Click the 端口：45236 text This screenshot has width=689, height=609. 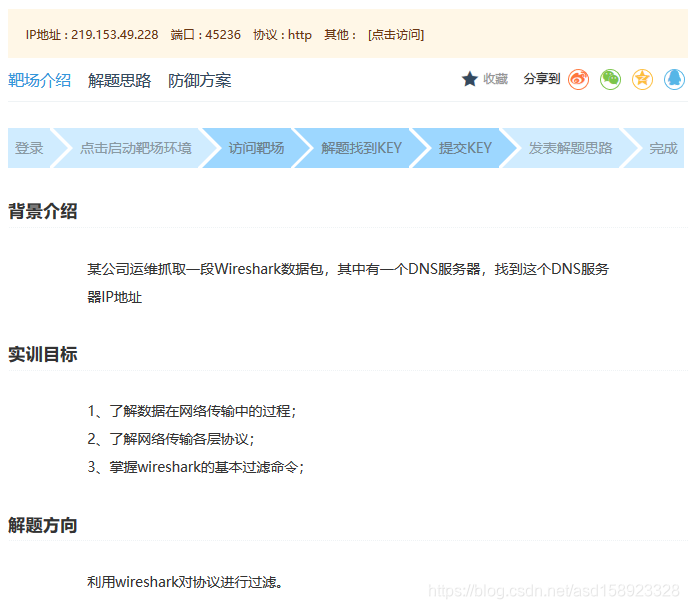click(x=206, y=35)
